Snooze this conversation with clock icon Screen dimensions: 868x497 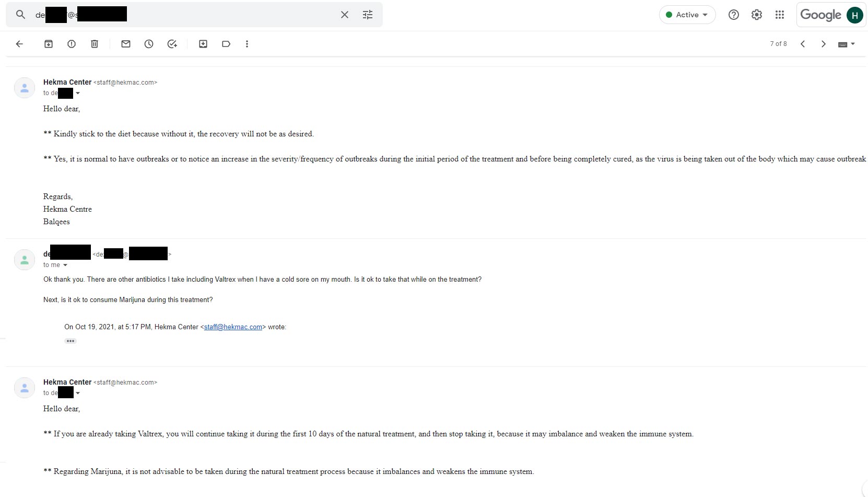149,44
